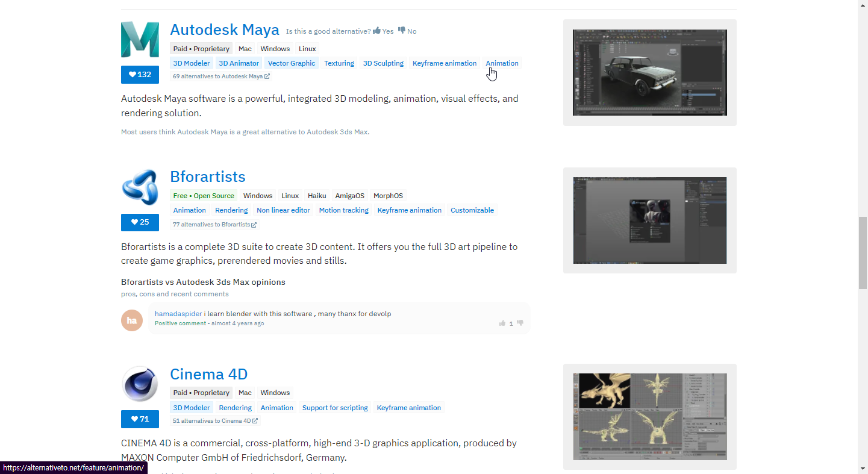Like Bforartists with the 25 heart button
This screenshot has width=868, height=474.
coord(140,222)
